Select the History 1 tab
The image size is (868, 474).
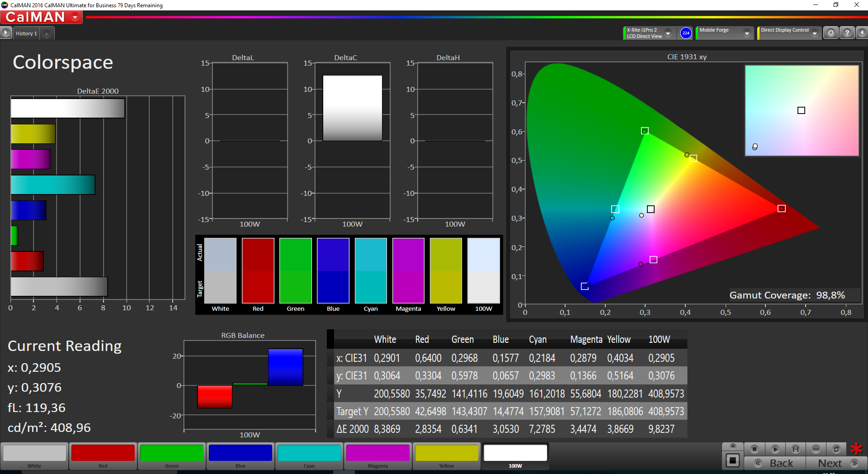pos(26,33)
